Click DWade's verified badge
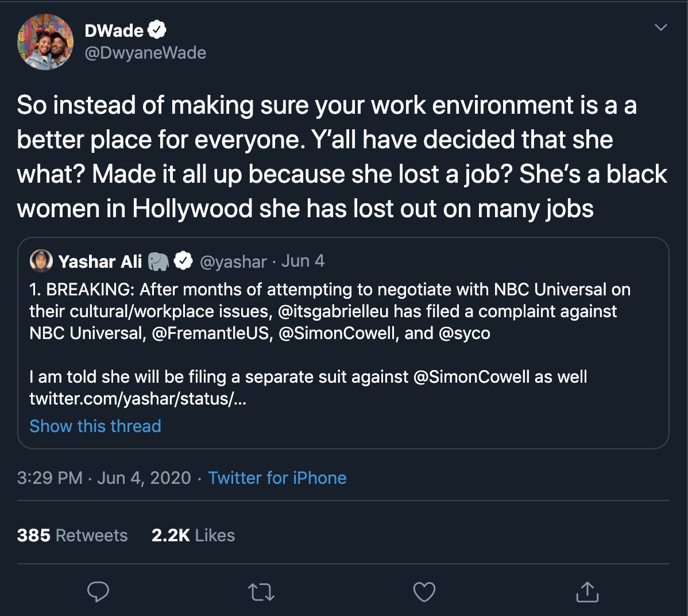Viewport: 688px width, 616px height. [157, 29]
